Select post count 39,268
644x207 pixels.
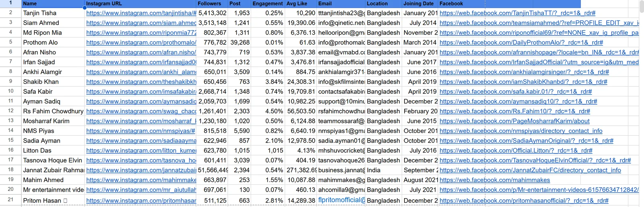tap(239, 43)
